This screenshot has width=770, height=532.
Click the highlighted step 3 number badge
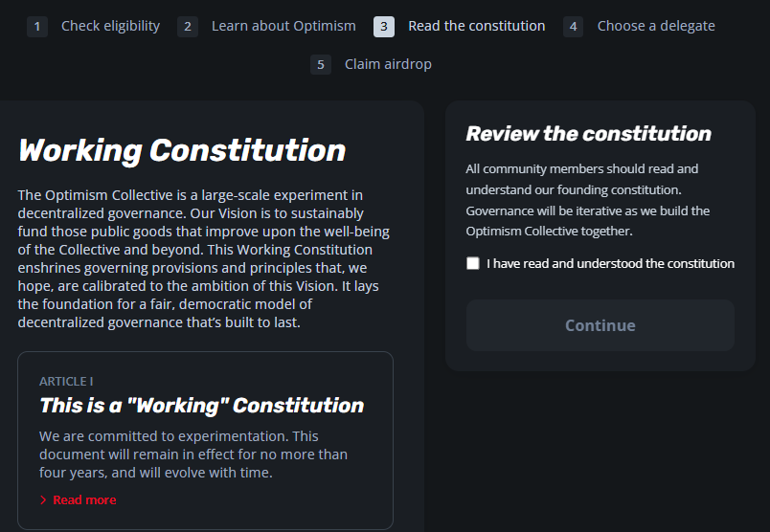point(384,27)
